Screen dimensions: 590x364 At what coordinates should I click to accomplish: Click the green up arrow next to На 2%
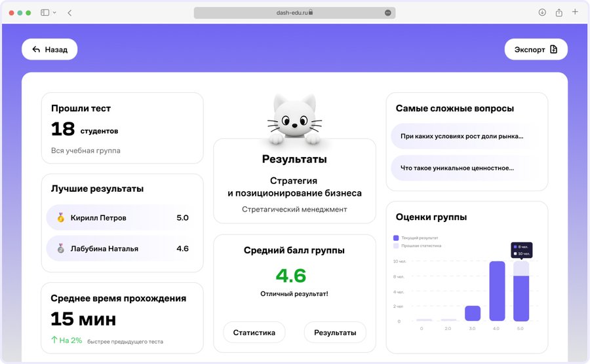(x=54, y=340)
